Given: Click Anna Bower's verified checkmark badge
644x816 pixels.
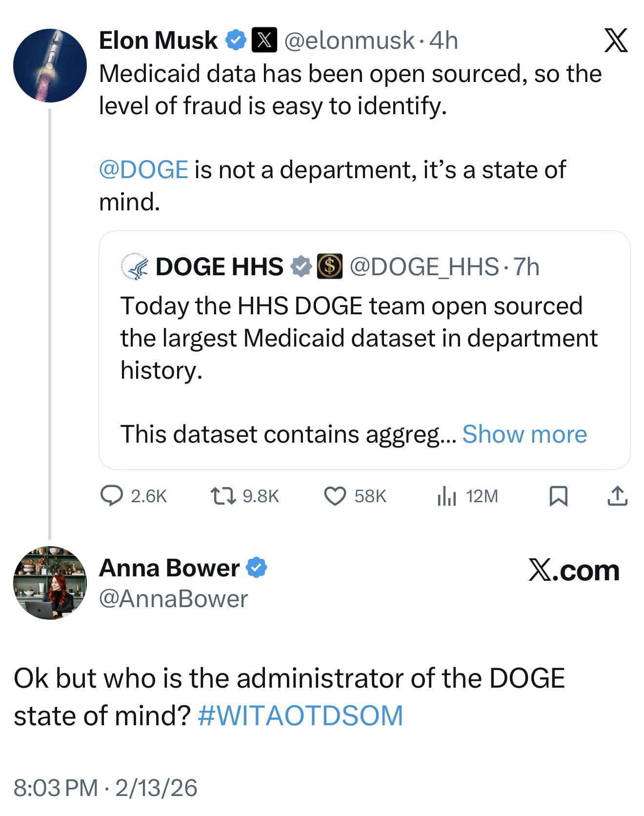Looking at the screenshot, I should 256,568.
